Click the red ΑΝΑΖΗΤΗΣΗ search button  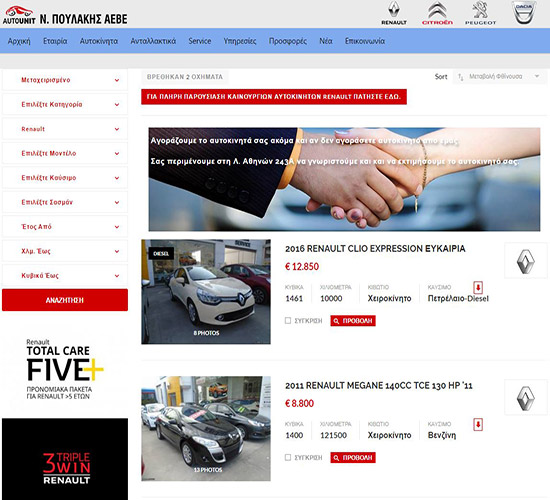[x=65, y=300]
